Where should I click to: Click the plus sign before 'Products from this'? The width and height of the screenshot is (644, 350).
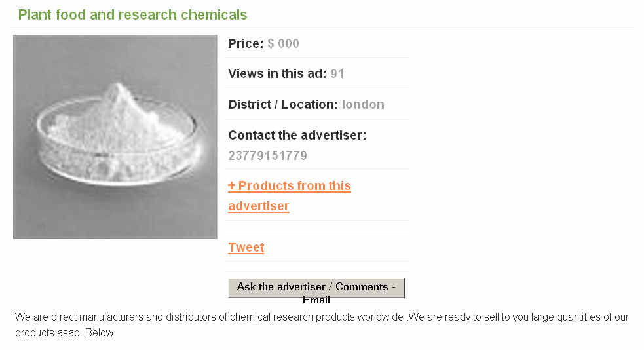pyautogui.click(x=231, y=186)
